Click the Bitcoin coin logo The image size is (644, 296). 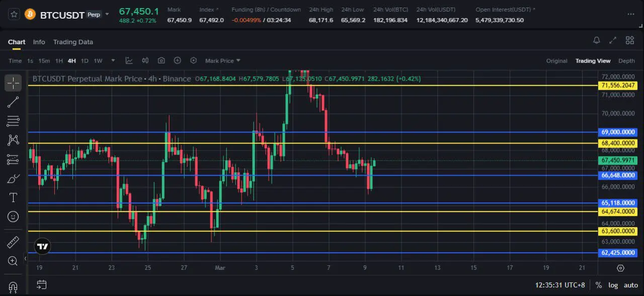click(x=30, y=14)
